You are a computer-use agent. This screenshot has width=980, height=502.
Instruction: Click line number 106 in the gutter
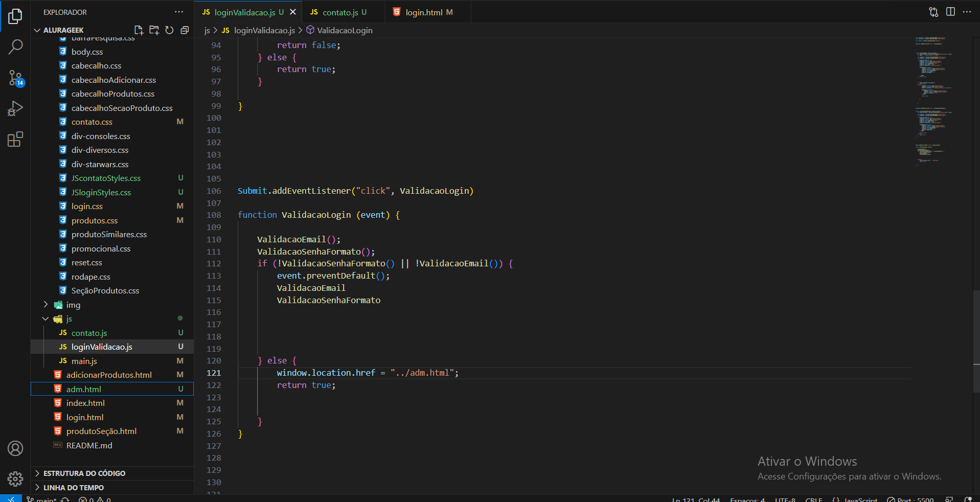click(x=214, y=191)
